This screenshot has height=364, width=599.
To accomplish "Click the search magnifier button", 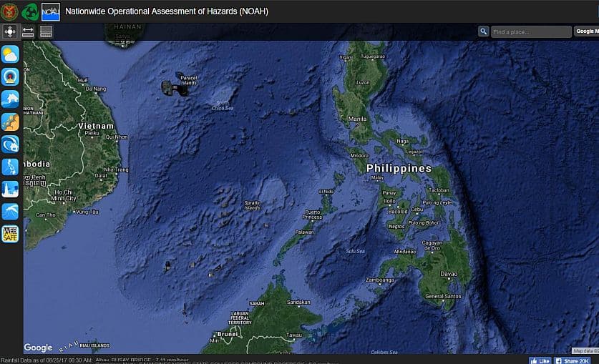I will pos(484,31).
